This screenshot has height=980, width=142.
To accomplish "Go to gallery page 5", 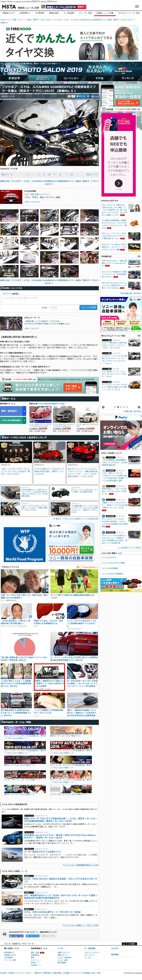I will (x=44, y=175).
